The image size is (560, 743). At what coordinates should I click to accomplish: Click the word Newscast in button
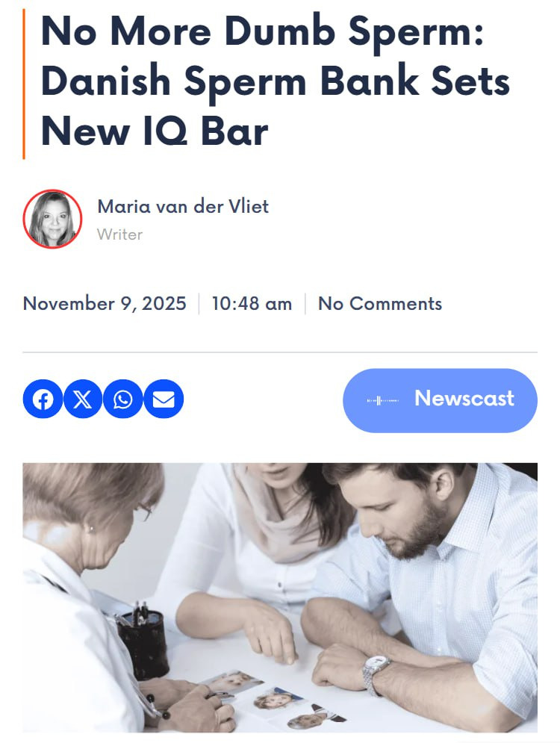[x=464, y=399]
